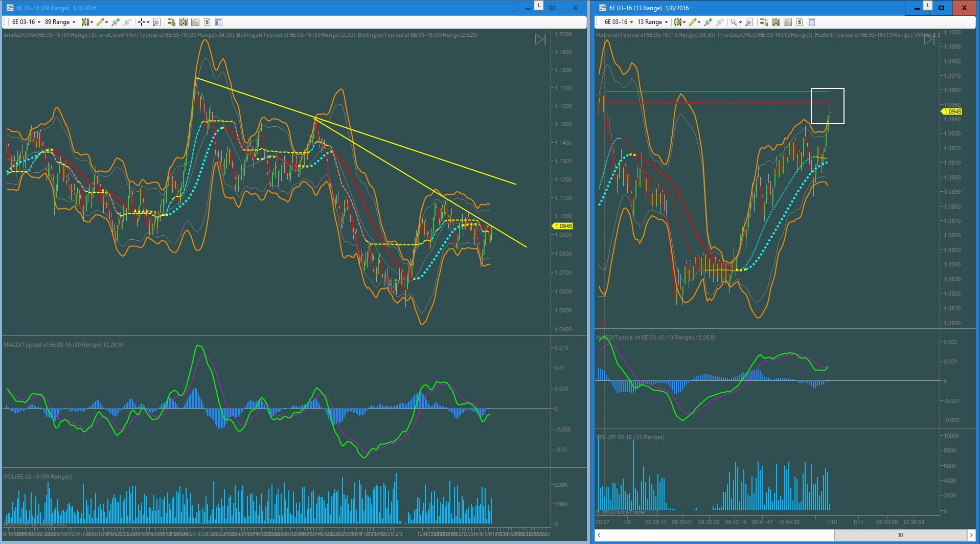
Task: Select crosshair cursor icon in the 89 Range chart
Action: coord(141,22)
